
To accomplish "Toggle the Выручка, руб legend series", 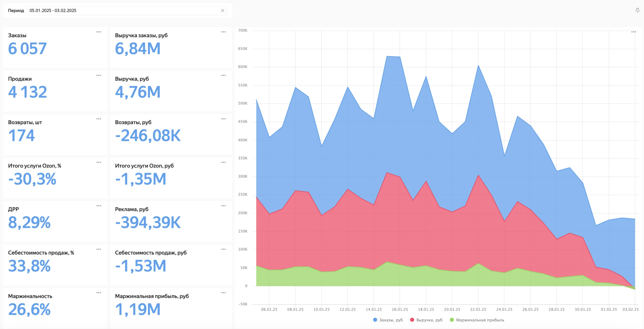I will tap(426, 320).
